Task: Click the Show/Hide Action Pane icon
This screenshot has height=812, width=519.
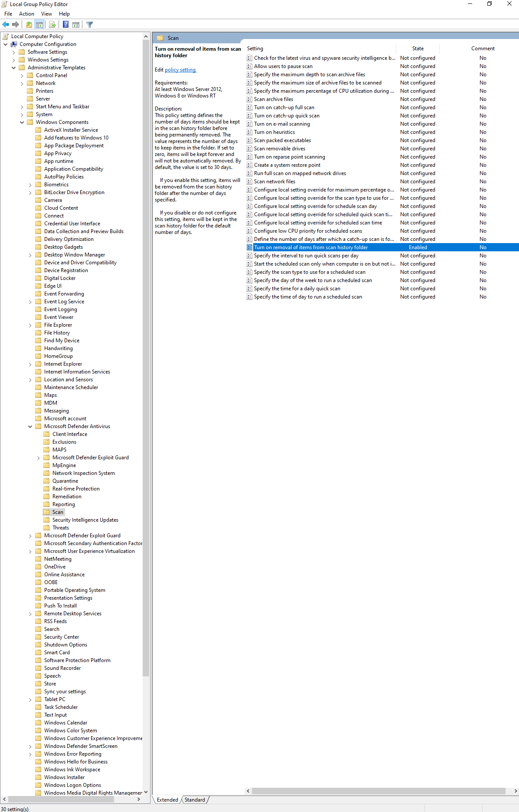Action: coord(76,25)
